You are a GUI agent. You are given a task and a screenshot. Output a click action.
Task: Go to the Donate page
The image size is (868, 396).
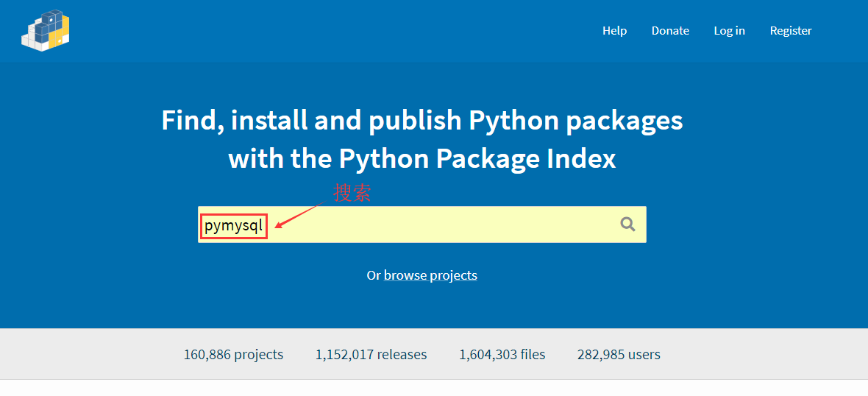coord(670,31)
